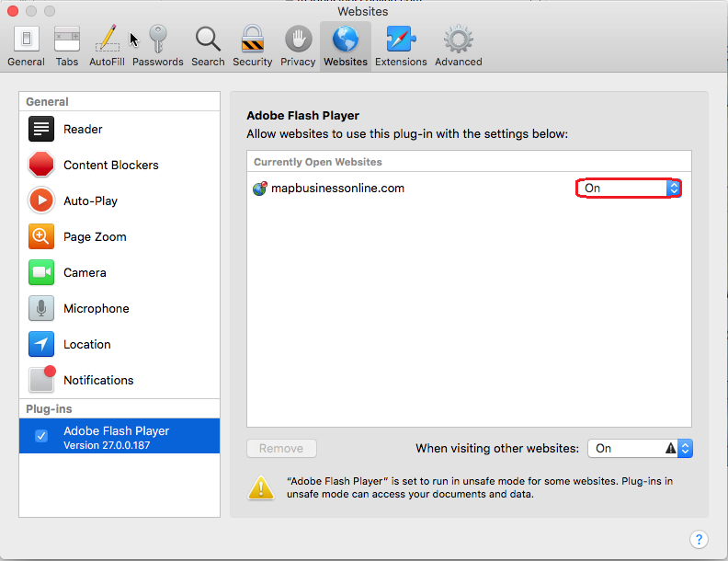Click the yellow unsafe mode warning icon
This screenshot has width=728, height=561.
tap(261, 487)
